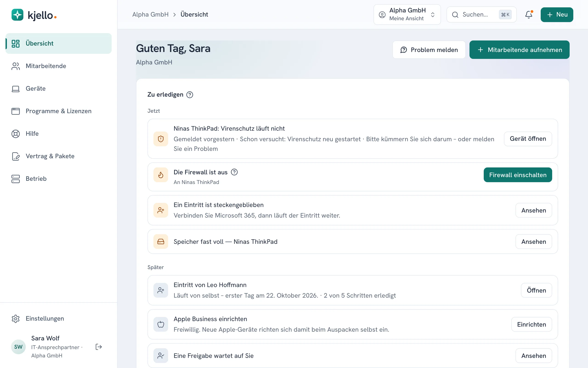This screenshot has width=588, height=368.
Task: Click Ansehen for Speicher fast voll
Action: (x=534, y=241)
